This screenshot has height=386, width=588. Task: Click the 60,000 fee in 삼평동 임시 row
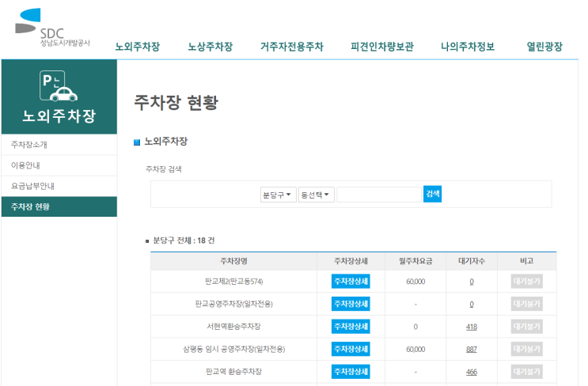[x=415, y=350]
